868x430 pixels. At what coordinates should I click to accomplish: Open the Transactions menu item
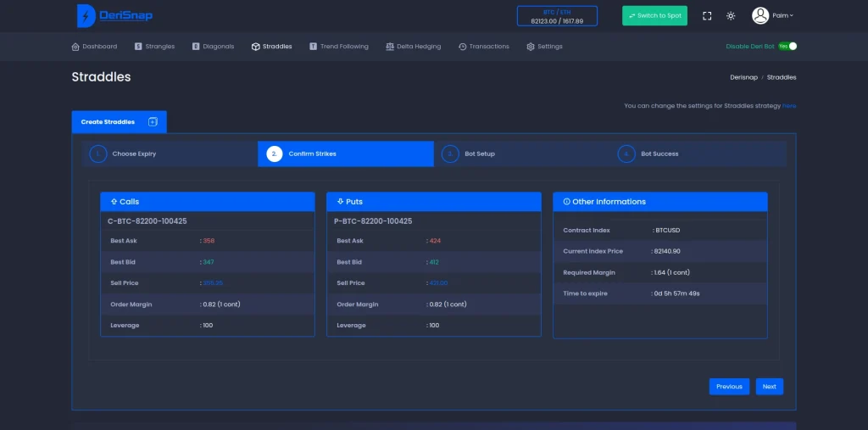(484, 47)
